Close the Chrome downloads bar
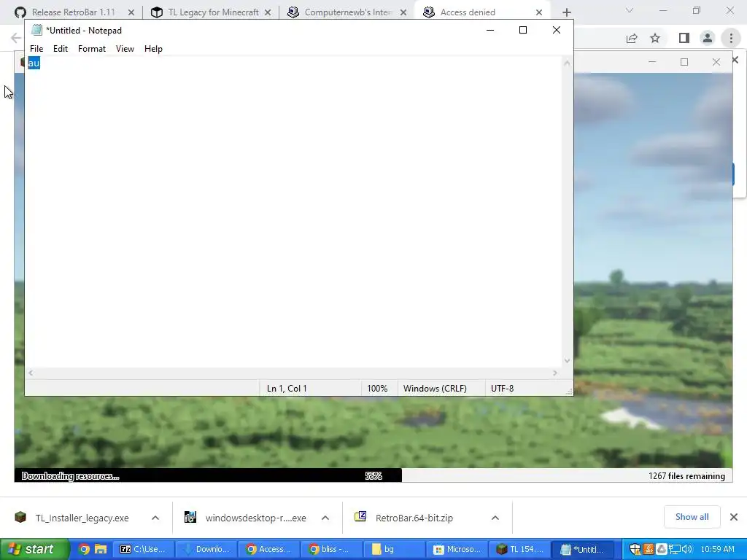This screenshot has height=560, width=747. point(734,517)
